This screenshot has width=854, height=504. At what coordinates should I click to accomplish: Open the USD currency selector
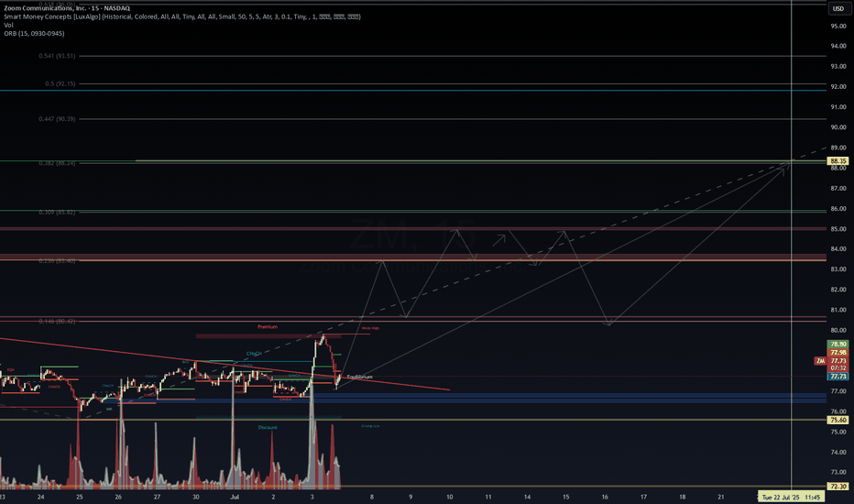(x=838, y=9)
